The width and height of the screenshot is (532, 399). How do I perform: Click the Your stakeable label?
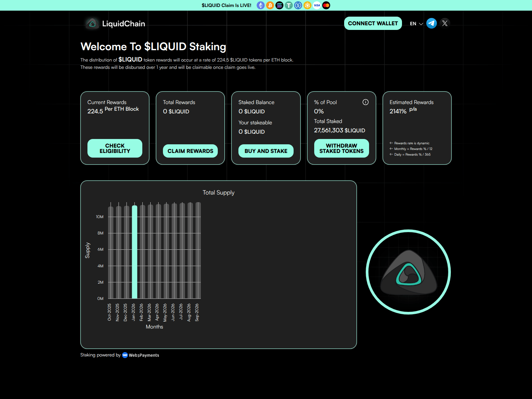(x=255, y=123)
